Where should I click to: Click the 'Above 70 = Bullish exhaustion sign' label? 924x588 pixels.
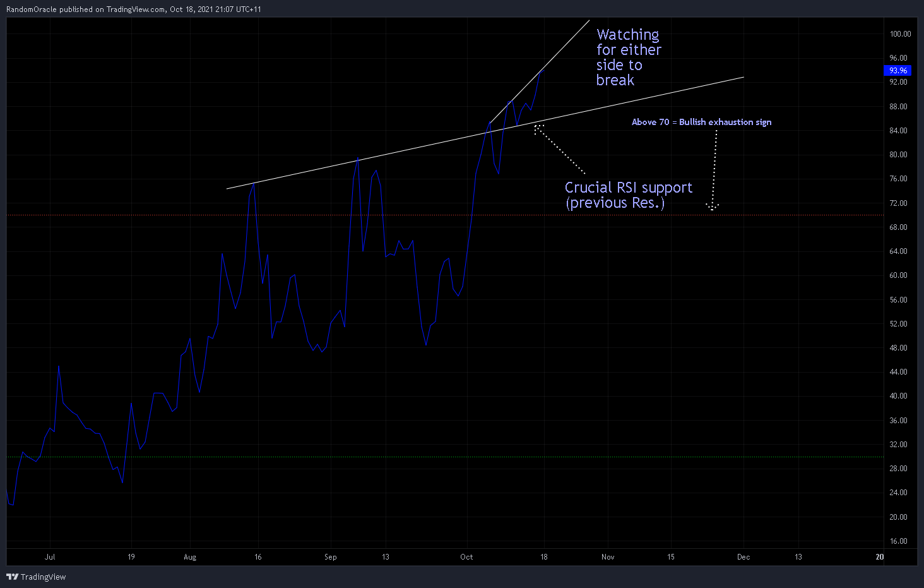point(701,122)
